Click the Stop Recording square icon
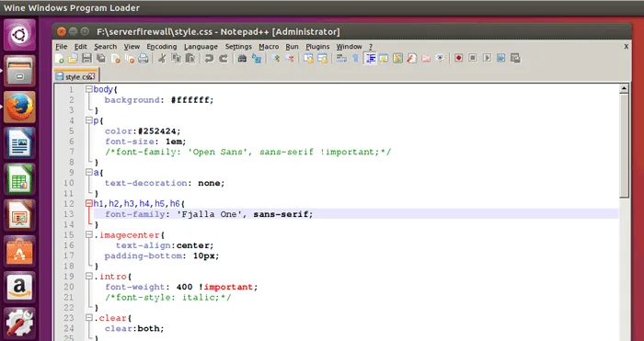 473,58
